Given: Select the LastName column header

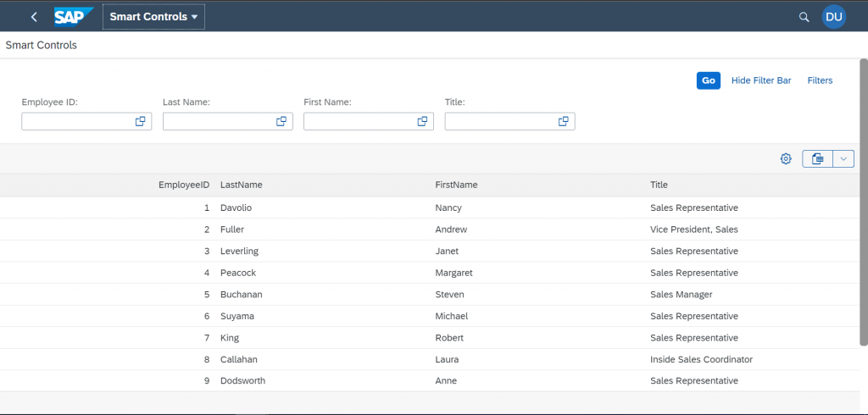Looking at the screenshot, I should coord(242,185).
